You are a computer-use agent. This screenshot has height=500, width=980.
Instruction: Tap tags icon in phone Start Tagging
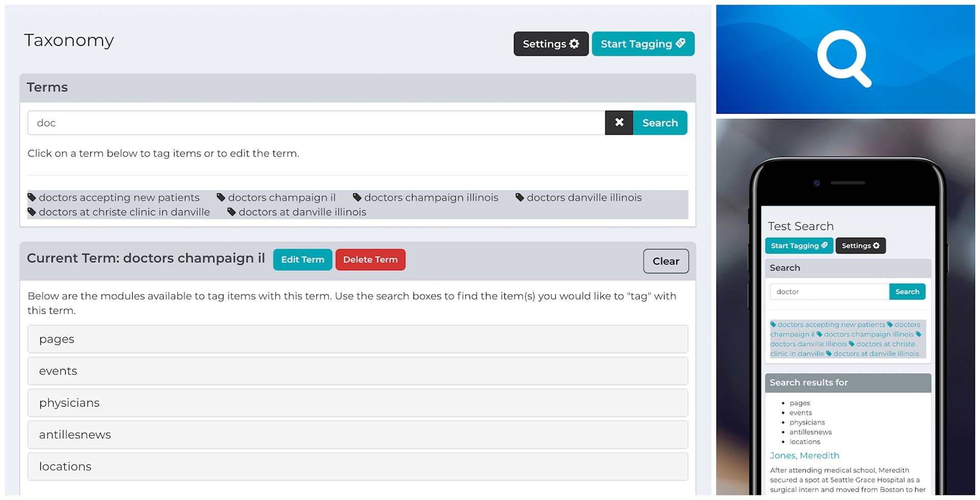(x=824, y=245)
